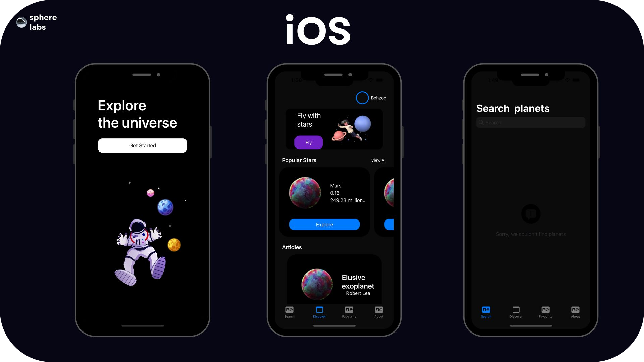Click the Get Started button on splash
644x362 pixels.
[143, 145]
